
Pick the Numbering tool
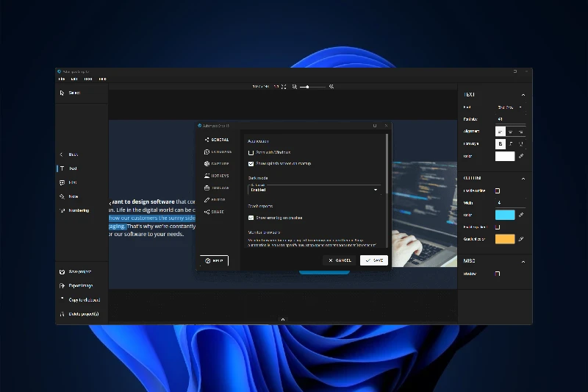(x=74, y=210)
